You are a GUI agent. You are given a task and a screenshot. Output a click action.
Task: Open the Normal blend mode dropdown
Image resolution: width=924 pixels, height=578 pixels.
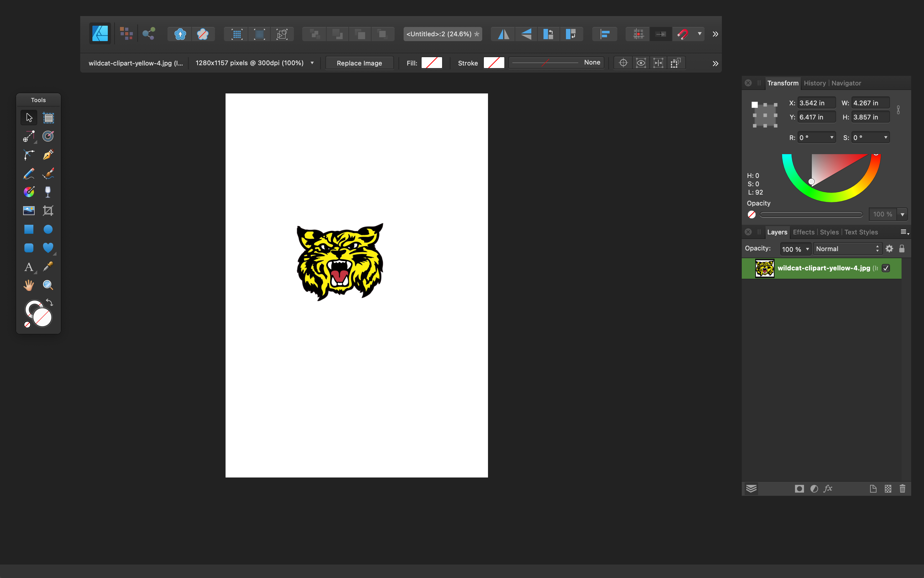[847, 249]
